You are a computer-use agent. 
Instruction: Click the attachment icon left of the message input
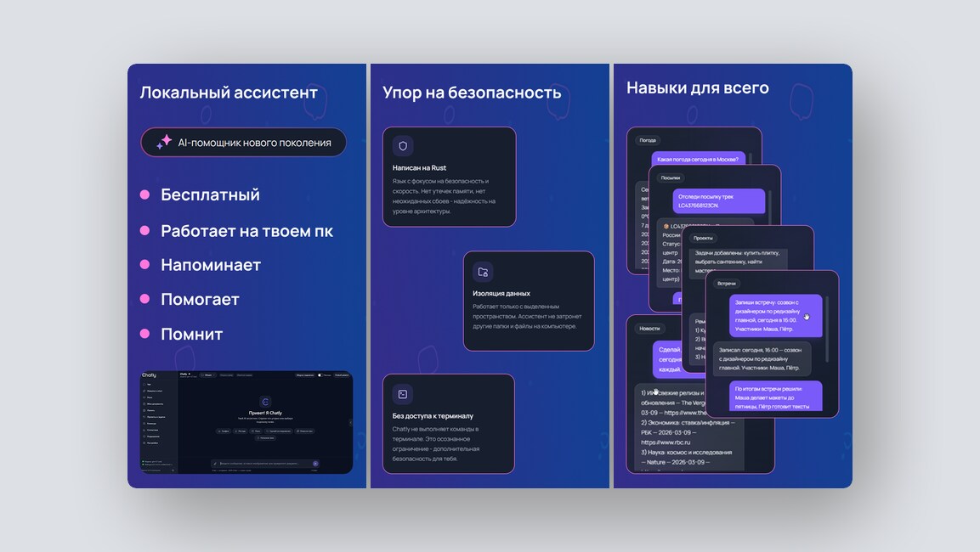coord(215,464)
